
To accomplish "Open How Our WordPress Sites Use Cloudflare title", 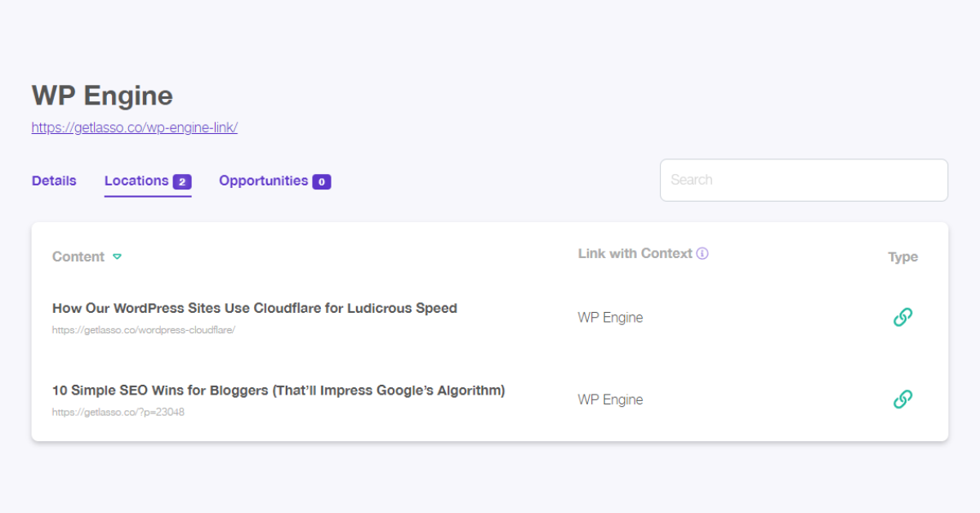I will [255, 308].
